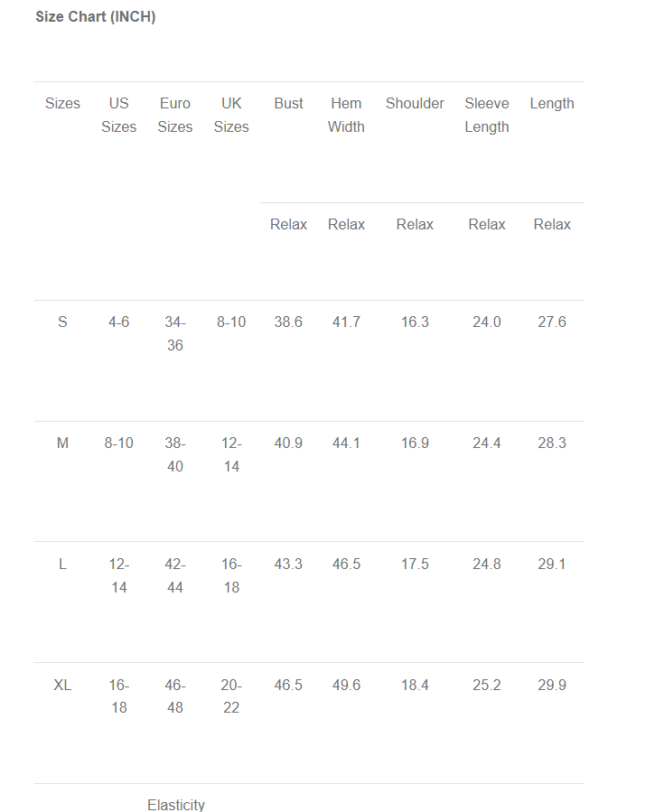Click the 27.6 length value for S

click(552, 322)
